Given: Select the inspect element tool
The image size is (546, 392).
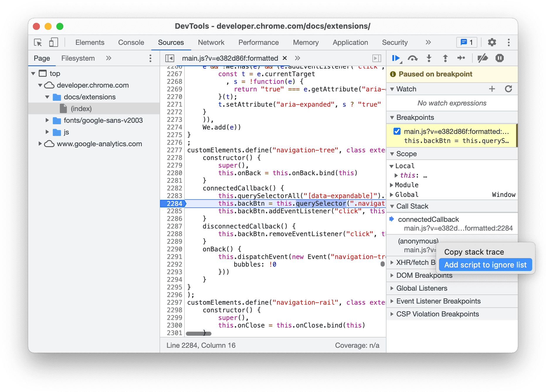Looking at the screenshot, I should 38,42.
